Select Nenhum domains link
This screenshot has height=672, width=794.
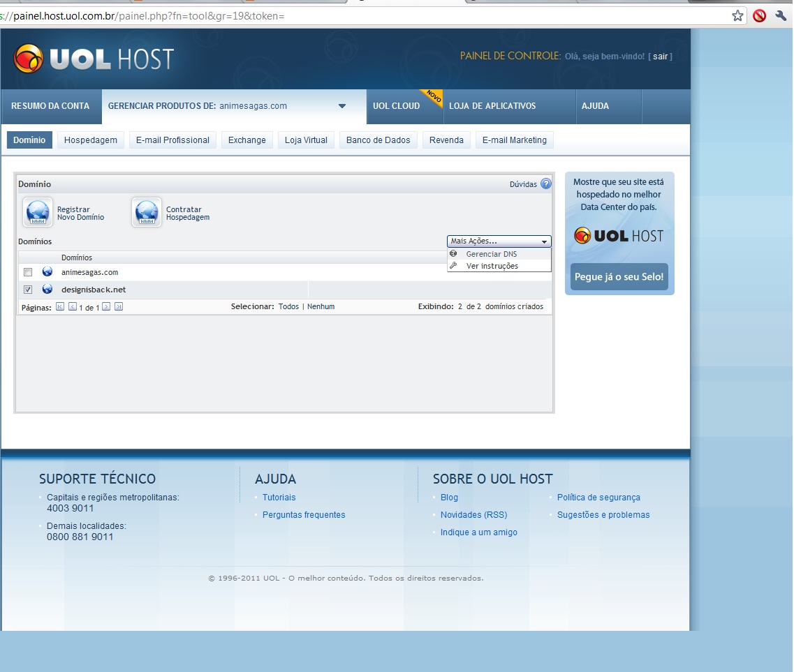click(x=321, y=306)
